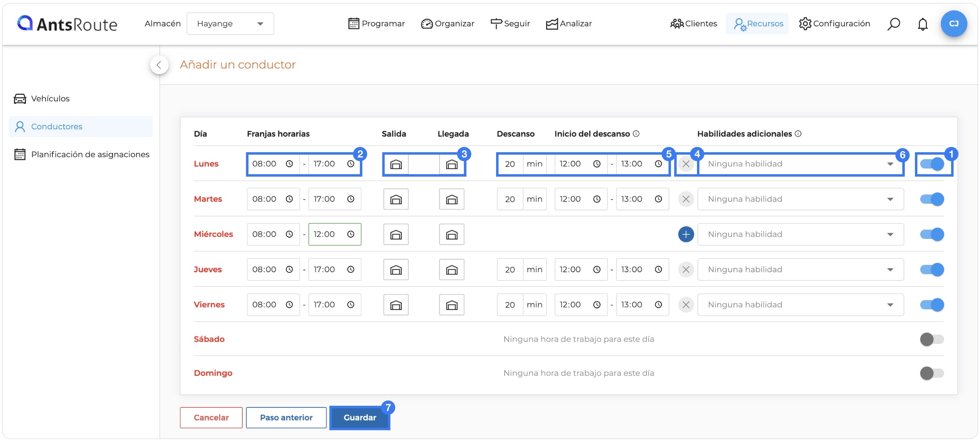Go to the Analizar menu
The width and height of the screenshot is (980, 442).
(568, 24)
